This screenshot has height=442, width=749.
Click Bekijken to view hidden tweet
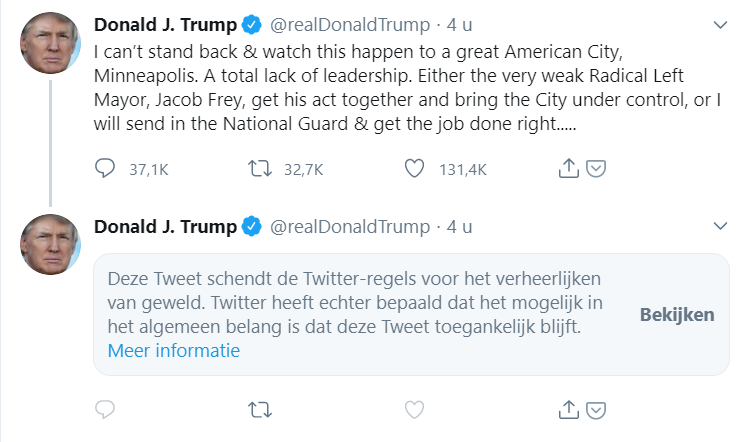(x=677, y=315)
